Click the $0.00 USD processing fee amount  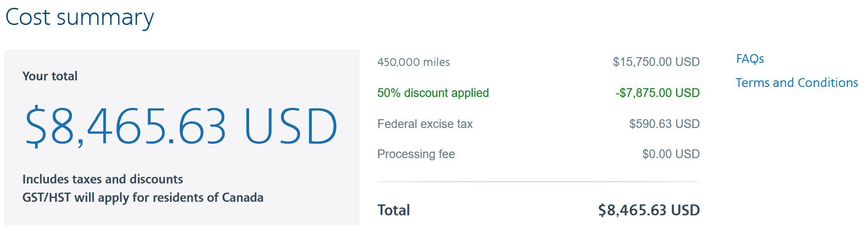[x=671, y=154]
